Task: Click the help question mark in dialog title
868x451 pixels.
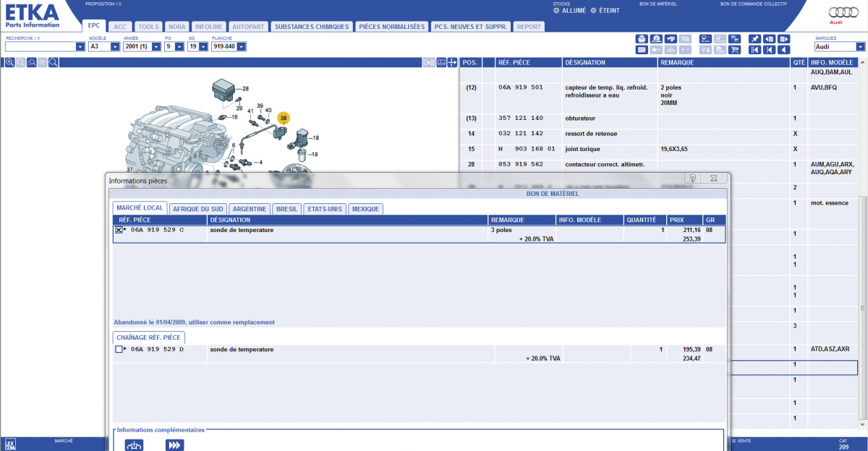Action: [692, 178]
